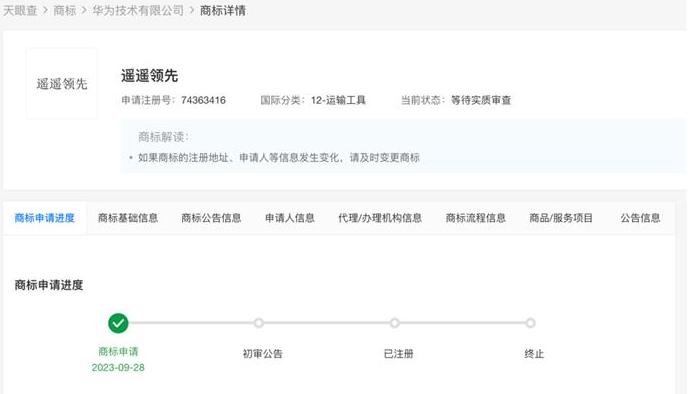Switch to 商标流程信息 tab

coord(475,218)
